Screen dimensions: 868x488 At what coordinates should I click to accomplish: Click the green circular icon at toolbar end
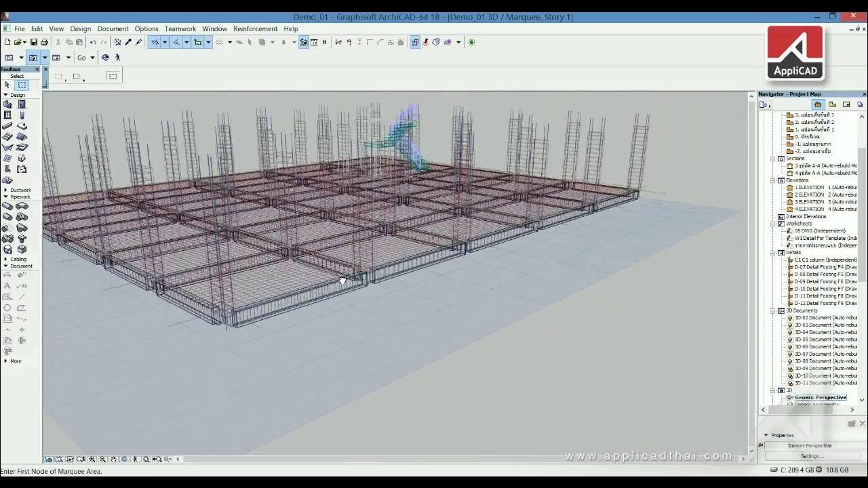pyautogui.click(x=471, y=42)
